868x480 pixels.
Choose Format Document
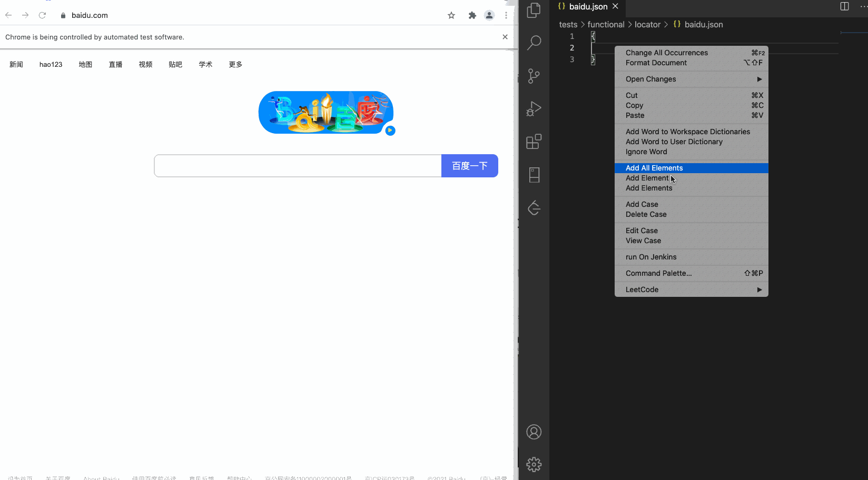click(x=692, y=63)
